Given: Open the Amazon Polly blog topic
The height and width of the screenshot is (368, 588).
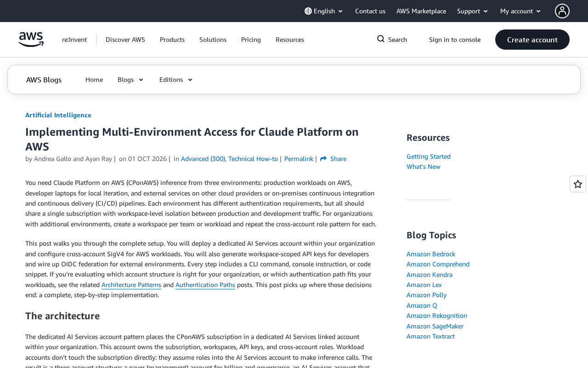Looking at the screenshot, I should coord(426,295).
